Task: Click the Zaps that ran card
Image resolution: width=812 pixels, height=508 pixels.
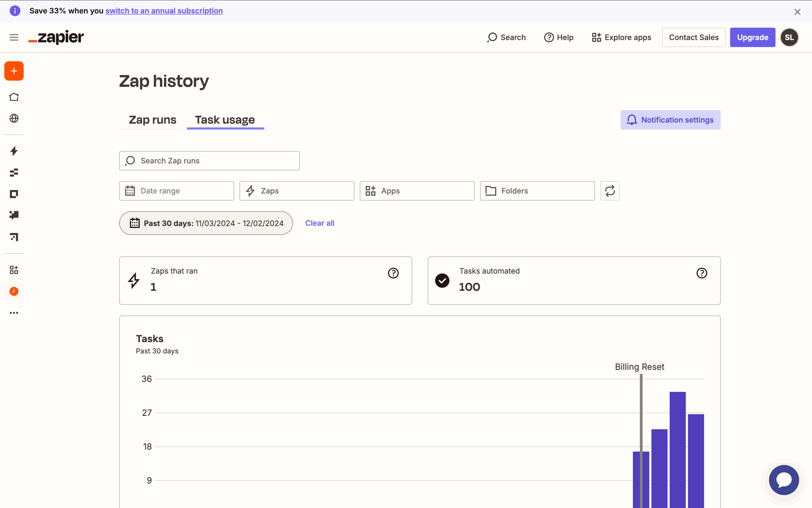Action: 266,281
